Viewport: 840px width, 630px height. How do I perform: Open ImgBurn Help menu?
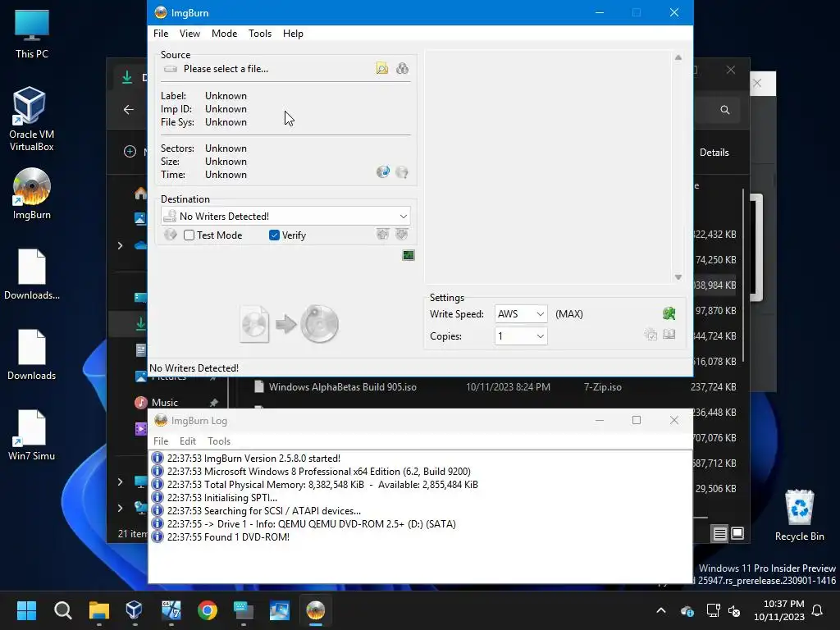(293, 33)
